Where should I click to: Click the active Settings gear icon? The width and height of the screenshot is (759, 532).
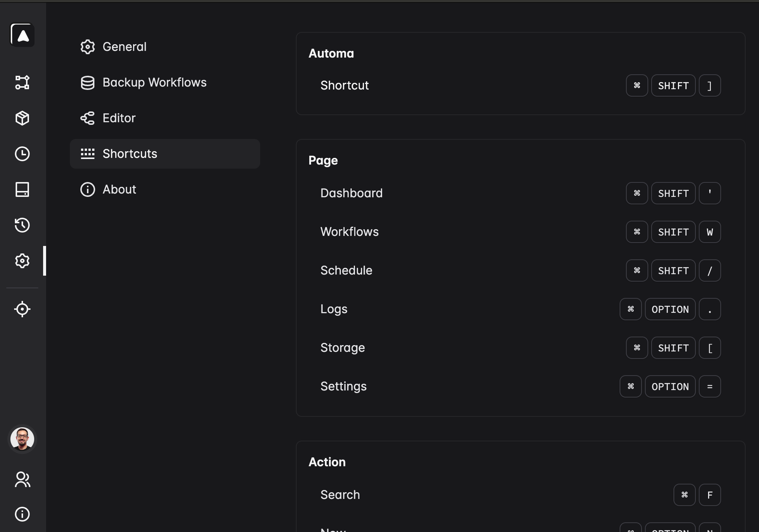(22, 261)
